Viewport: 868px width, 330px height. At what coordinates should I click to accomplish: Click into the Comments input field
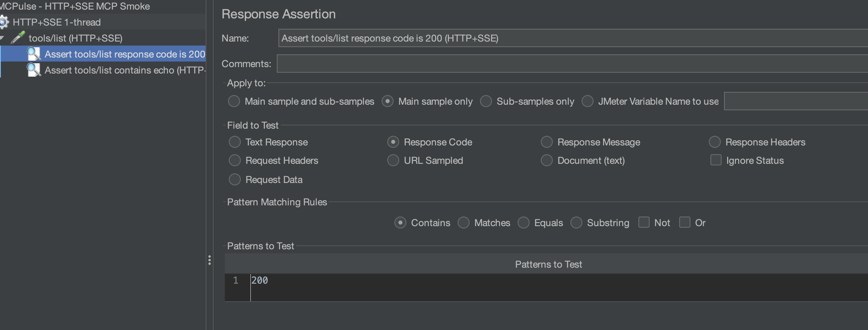pyautogui.click(x=572, y=64)
